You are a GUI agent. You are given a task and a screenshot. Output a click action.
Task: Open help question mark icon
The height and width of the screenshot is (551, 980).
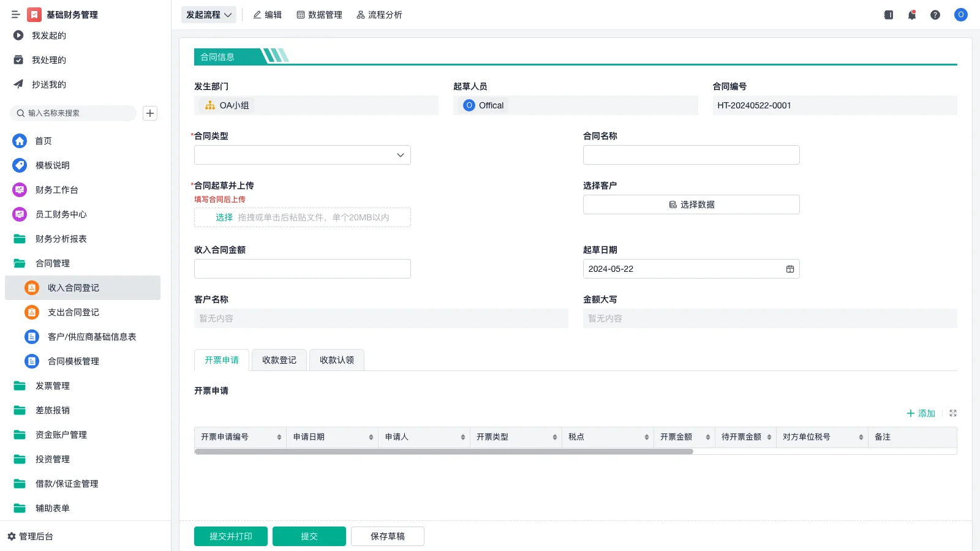pos(935,15)
